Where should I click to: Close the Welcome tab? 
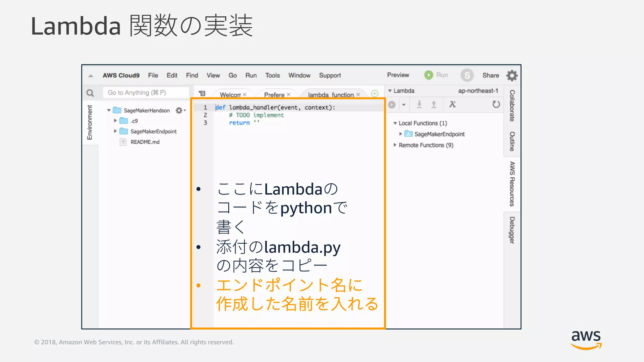pyautogui.click(x=245, y=95)
